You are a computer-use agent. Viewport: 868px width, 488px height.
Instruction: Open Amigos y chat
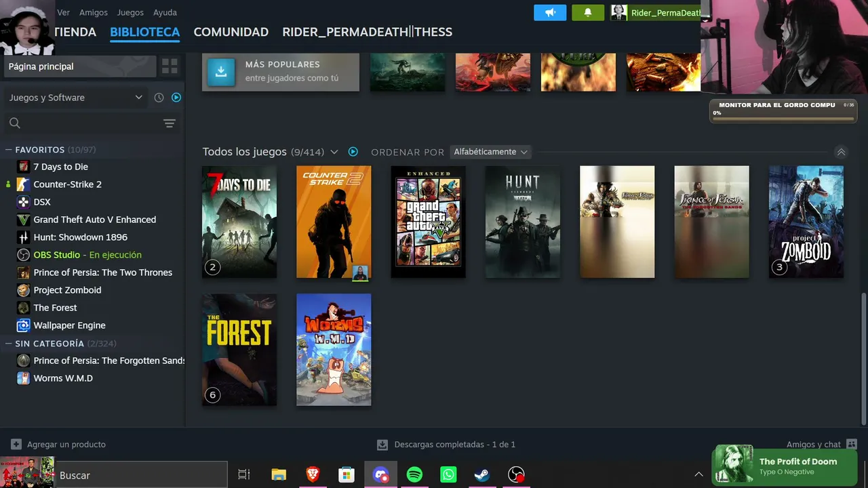(x=822, y=445)
